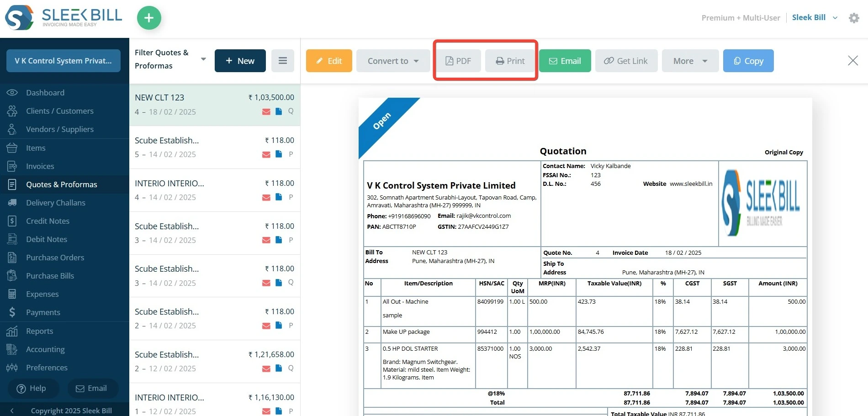
Task: Click the Preferences sliders icon
Action: 12,368
